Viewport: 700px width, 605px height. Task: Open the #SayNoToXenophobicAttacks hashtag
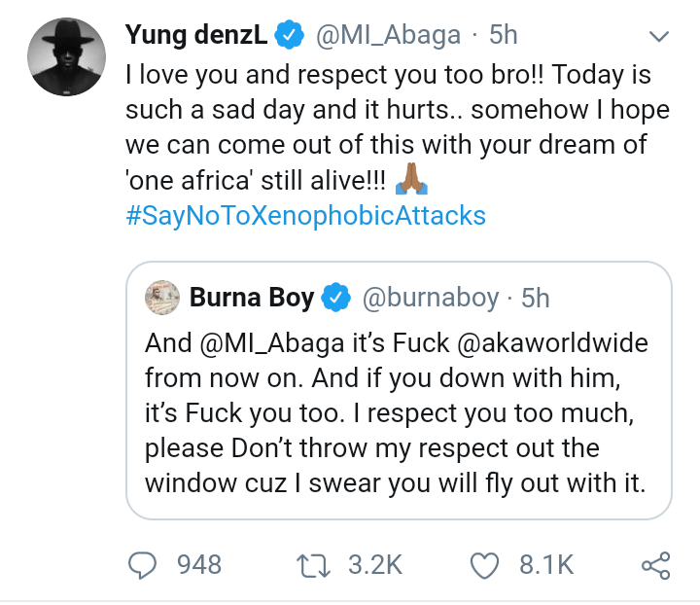click(x=305, y=214)
